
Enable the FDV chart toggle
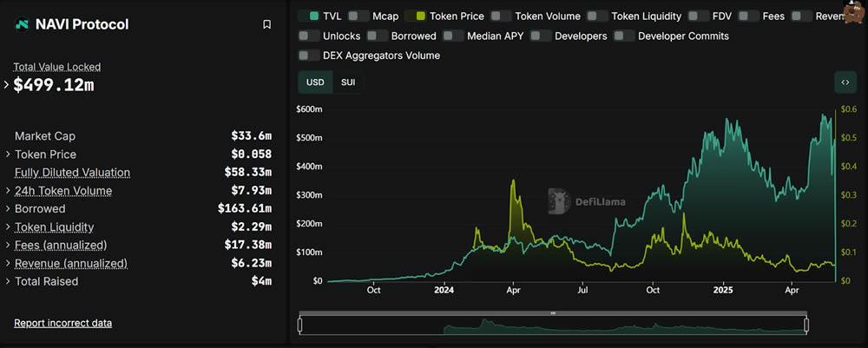[699, 16]
